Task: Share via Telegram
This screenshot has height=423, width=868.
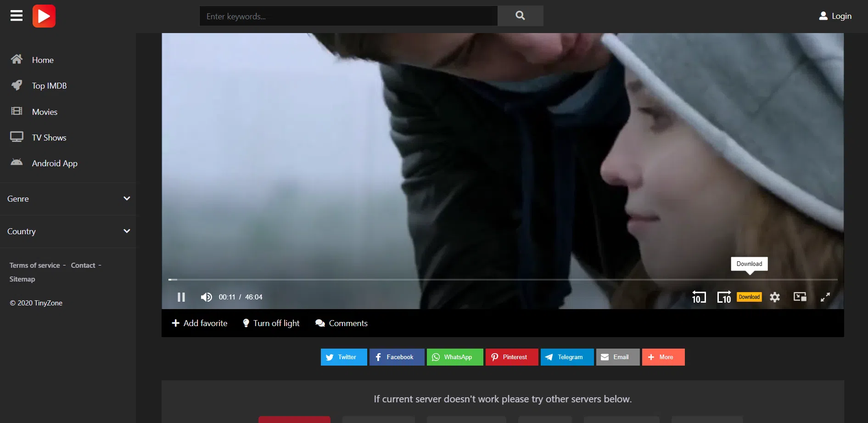Action: (567, 357)
